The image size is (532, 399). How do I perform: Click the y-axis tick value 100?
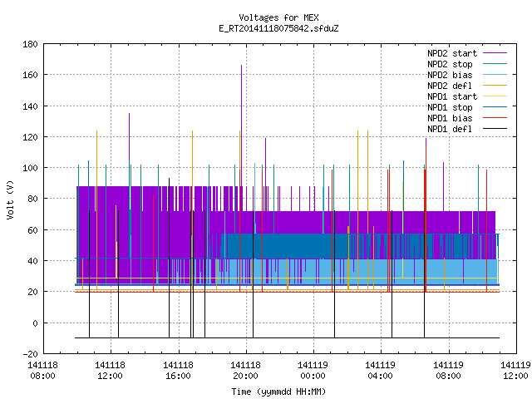click(30, 168)
